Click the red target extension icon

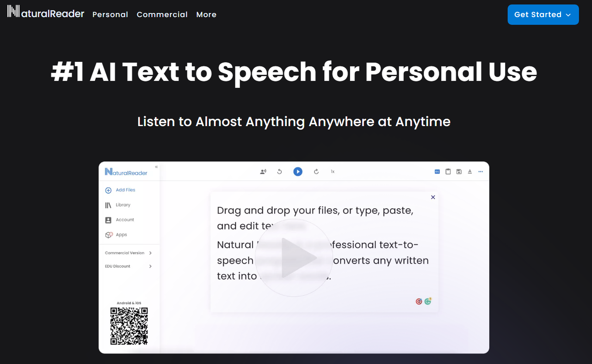419,301
